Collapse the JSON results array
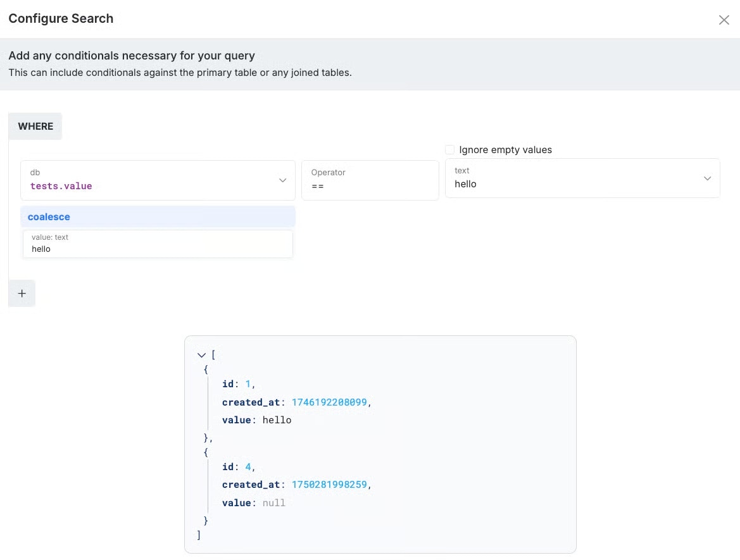This screenshot has width=740, height=560. point(202,356)
